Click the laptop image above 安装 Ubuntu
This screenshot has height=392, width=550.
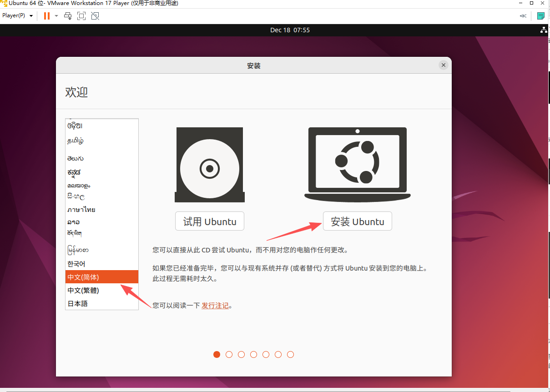tap(357, 165)
